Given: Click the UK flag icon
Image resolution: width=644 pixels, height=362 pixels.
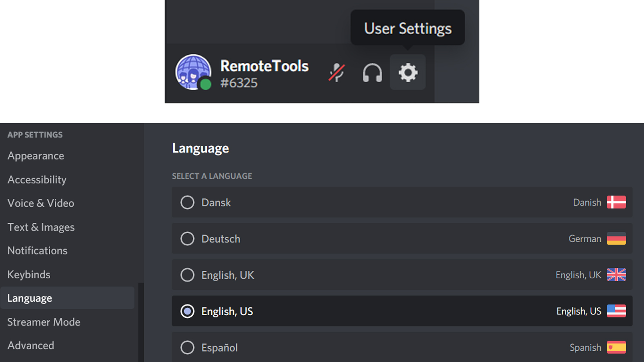Looking at the screenshot, I should (616, 275).
